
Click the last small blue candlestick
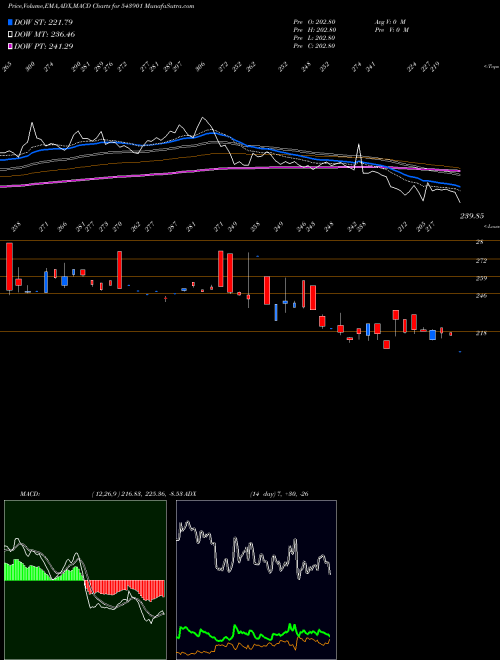click(460, 351)
